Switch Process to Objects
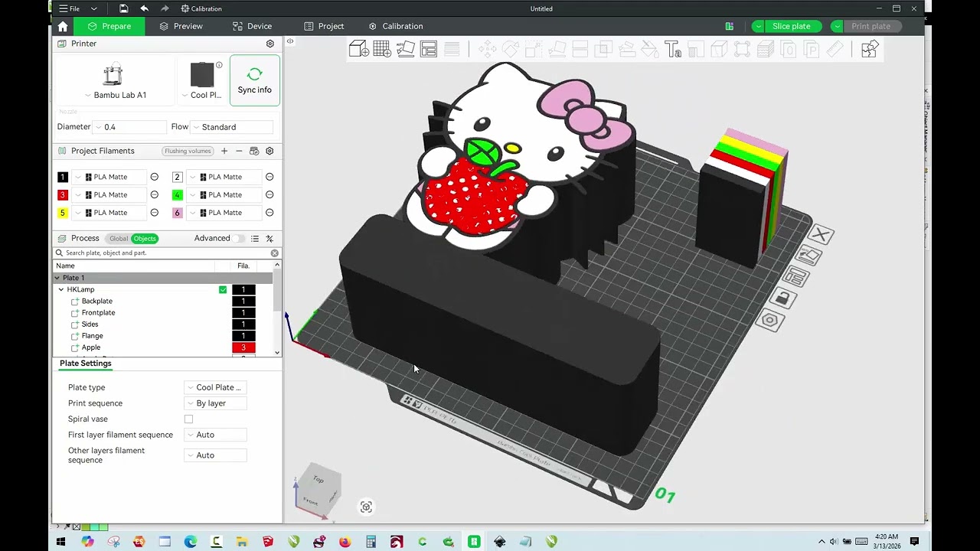 [x=144, y=239]
